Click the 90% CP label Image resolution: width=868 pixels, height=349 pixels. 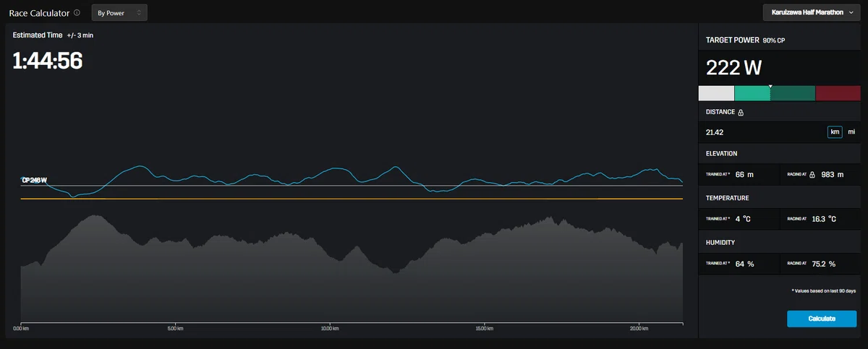pos(774,40)
